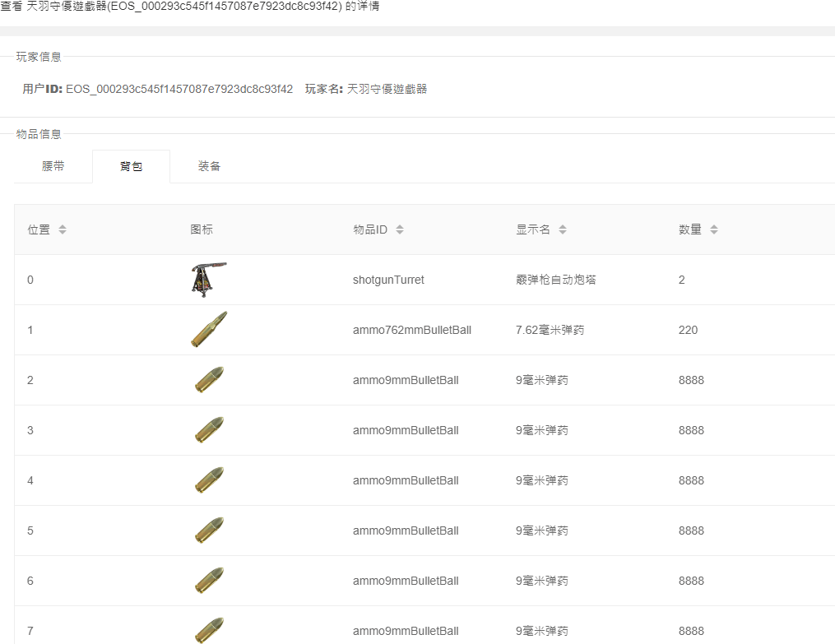The width and height of the screenshot is (835, 644).
Task: Switch to the 腰带 tab
Action: coord(53,166)
